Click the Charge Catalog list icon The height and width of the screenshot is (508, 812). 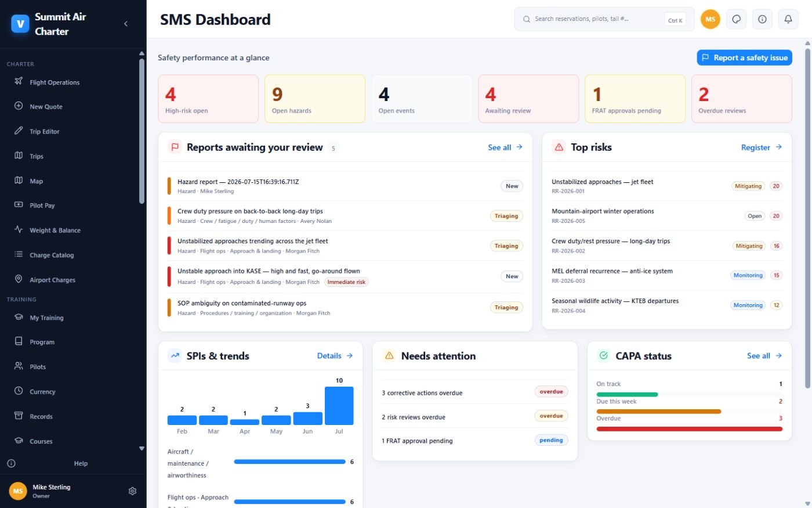[x=19, y=254]
